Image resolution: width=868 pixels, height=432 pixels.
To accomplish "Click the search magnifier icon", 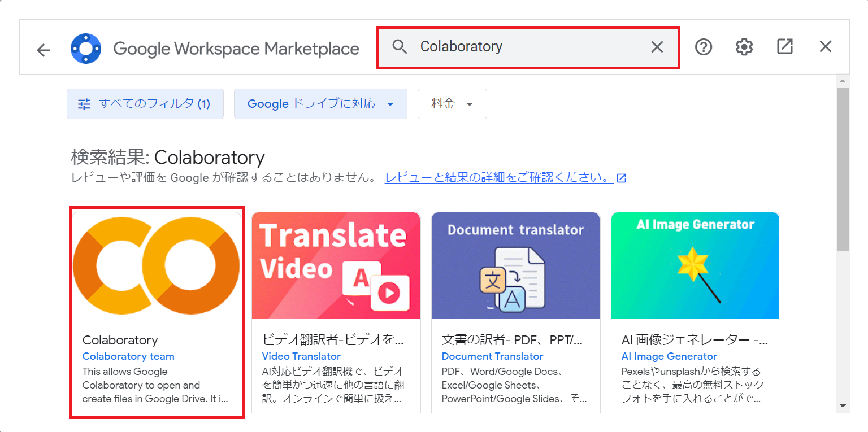I will (400, 47).
